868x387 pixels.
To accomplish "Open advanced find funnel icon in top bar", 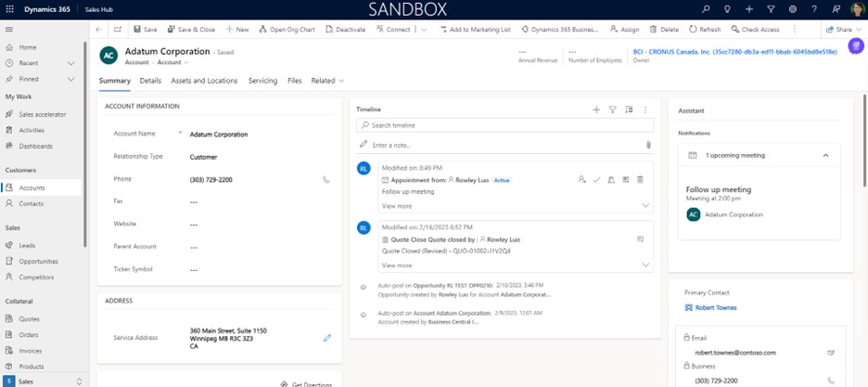I will click(771, 9).
